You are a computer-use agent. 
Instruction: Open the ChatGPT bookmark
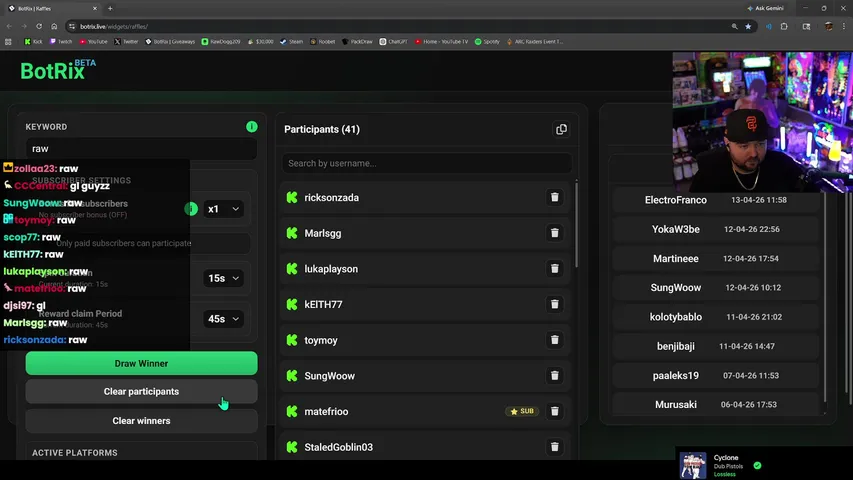point(393,41)
